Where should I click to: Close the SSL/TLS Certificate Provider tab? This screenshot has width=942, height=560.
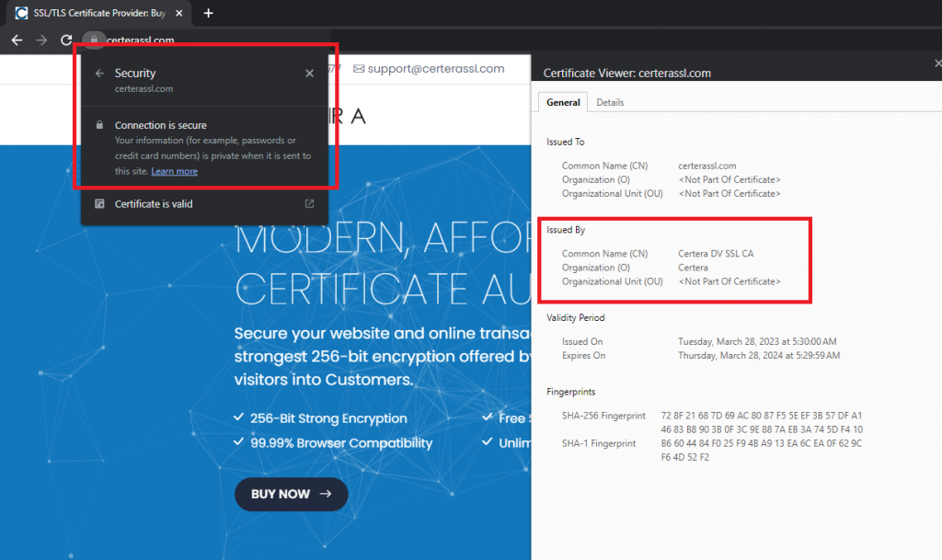[179, 13]
